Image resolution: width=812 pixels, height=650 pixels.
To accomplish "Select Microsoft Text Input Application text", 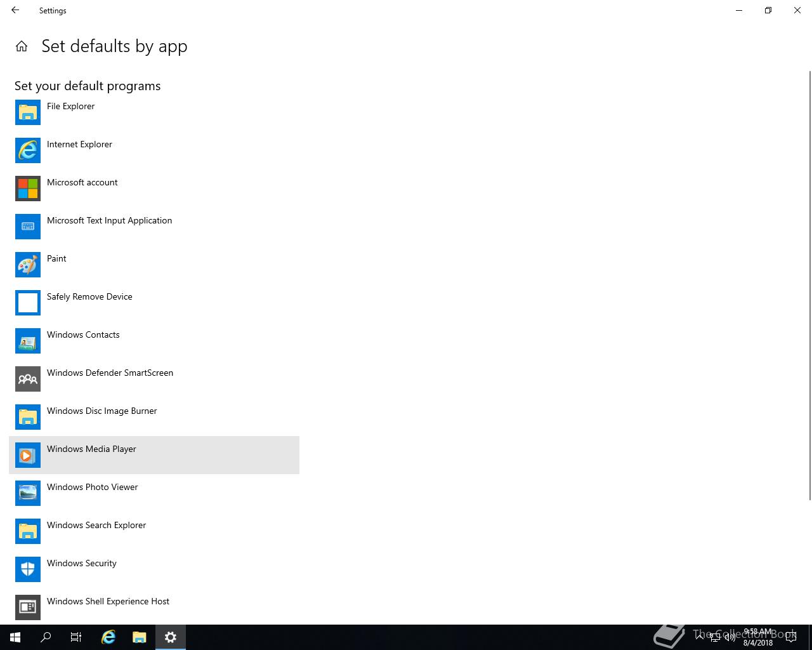I will click(109, 220).
